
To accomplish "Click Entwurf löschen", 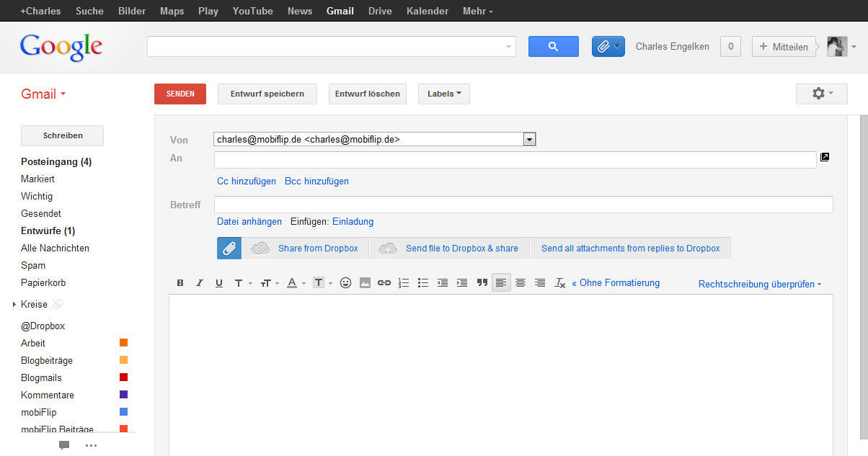I will coord(368,94).
